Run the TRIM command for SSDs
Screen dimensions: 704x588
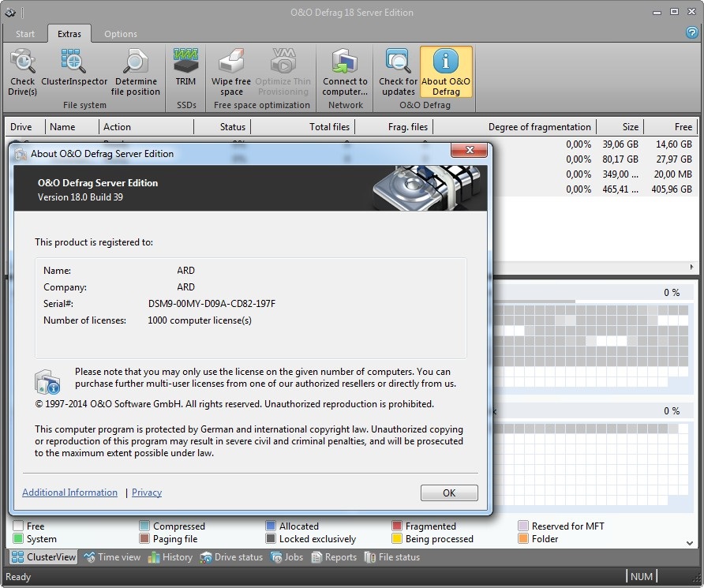click(185, 67)
